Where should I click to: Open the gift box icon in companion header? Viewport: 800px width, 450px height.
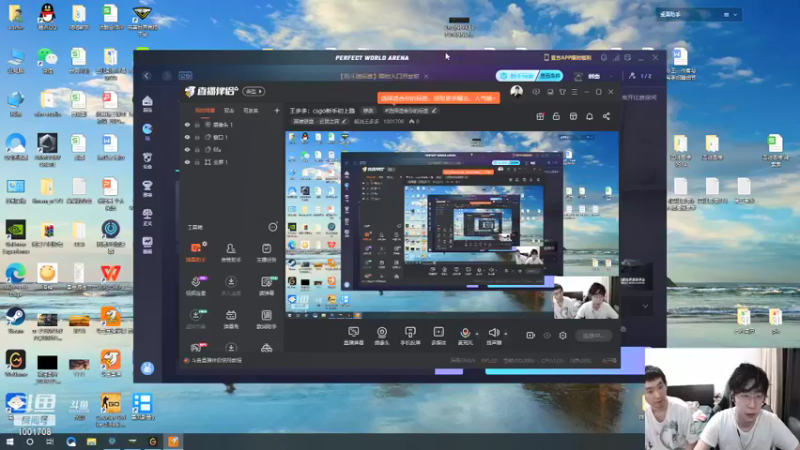540,116
